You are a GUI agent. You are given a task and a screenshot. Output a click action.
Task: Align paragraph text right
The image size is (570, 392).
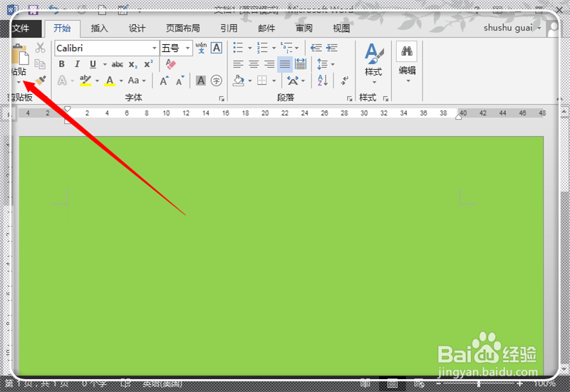coord(269,64)
